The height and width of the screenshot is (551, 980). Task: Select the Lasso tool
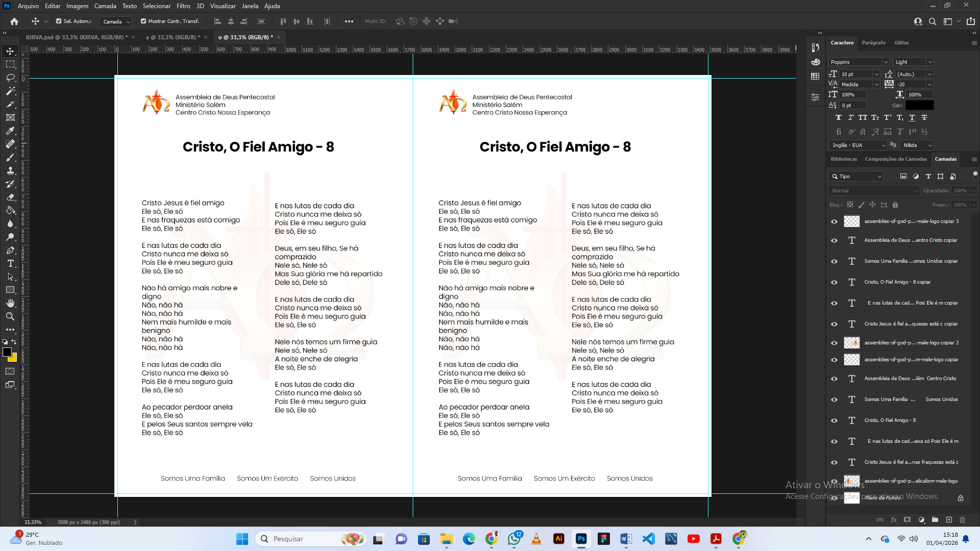click(x=10, y=78)
